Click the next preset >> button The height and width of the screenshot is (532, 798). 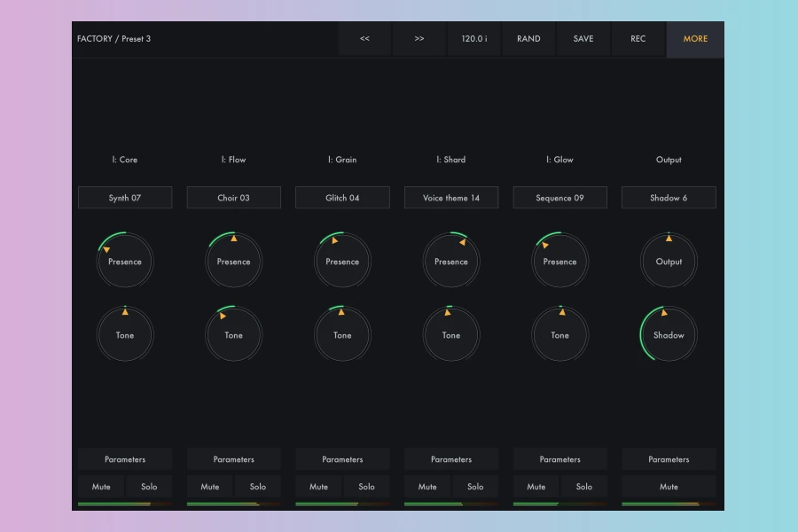click(419, 39)
